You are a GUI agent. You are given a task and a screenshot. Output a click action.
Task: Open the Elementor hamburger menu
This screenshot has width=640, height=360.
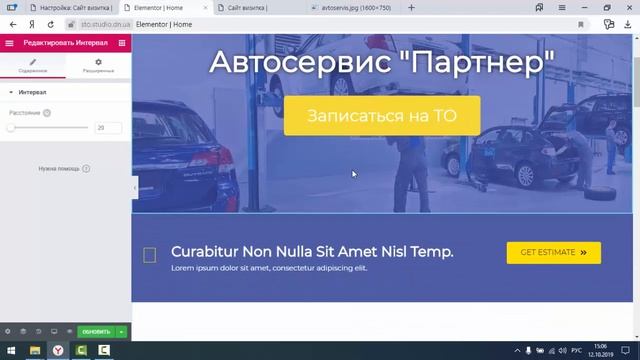coord(9,43)
